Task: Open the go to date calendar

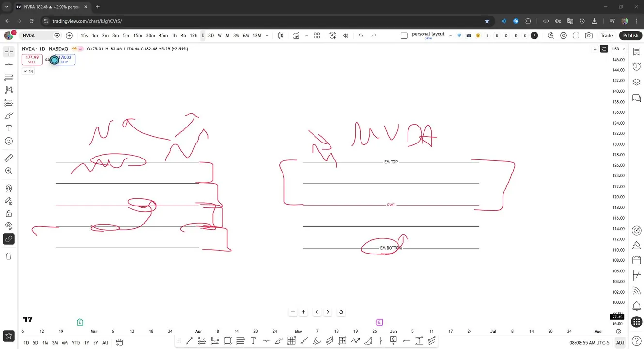Action: point(119,343)
